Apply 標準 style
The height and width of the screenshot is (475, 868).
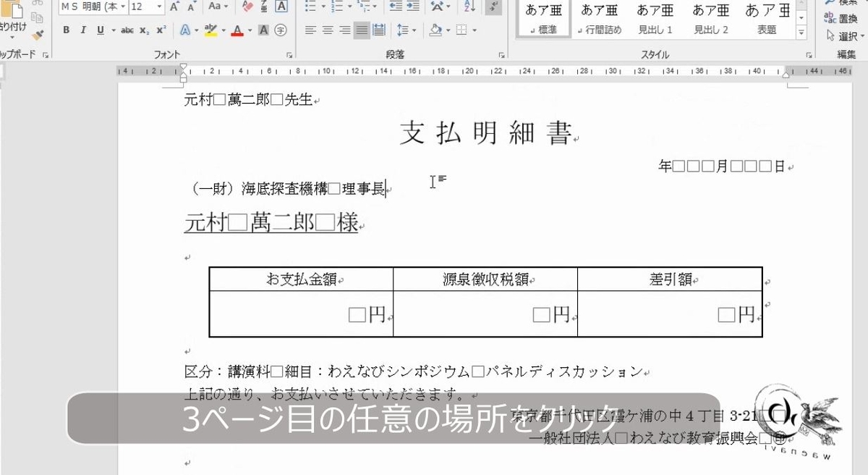pyautogui.click(x=543, y=19)
